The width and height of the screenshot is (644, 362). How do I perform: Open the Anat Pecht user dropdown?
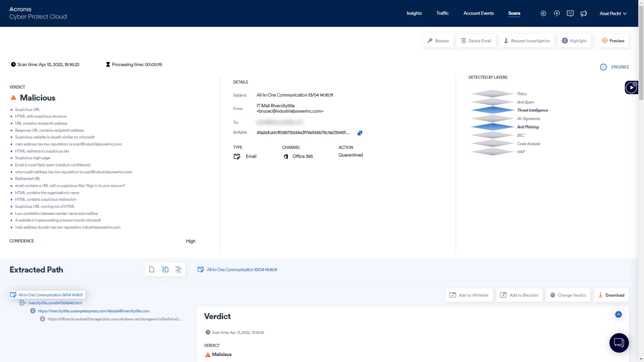coord(613,14)
